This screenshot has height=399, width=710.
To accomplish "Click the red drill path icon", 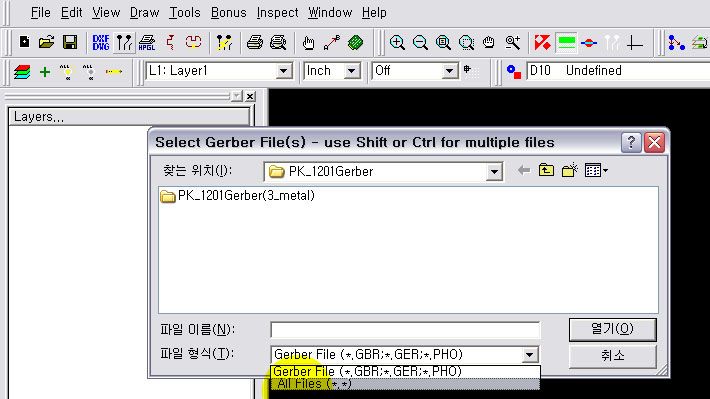I will click(170, 43).
